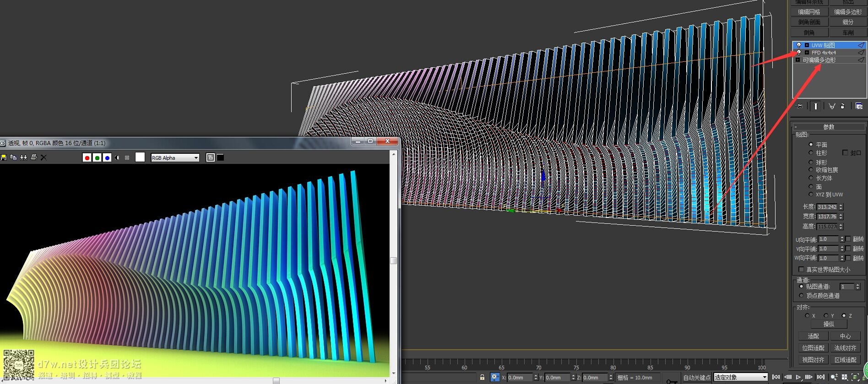This screenshot has width=868, height=384.
Task: Select 长方体 mapping type
Action: pos(811,178)
